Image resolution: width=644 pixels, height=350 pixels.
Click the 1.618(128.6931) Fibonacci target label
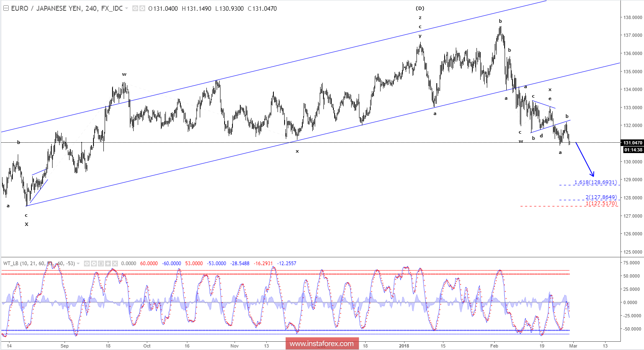pyautogui.click(x=595, y=182)
